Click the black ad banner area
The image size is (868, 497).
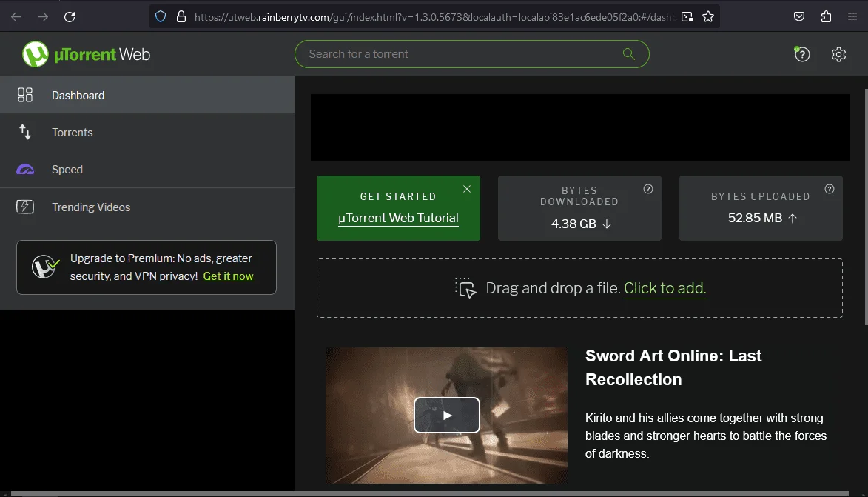(x=579, y=127)
